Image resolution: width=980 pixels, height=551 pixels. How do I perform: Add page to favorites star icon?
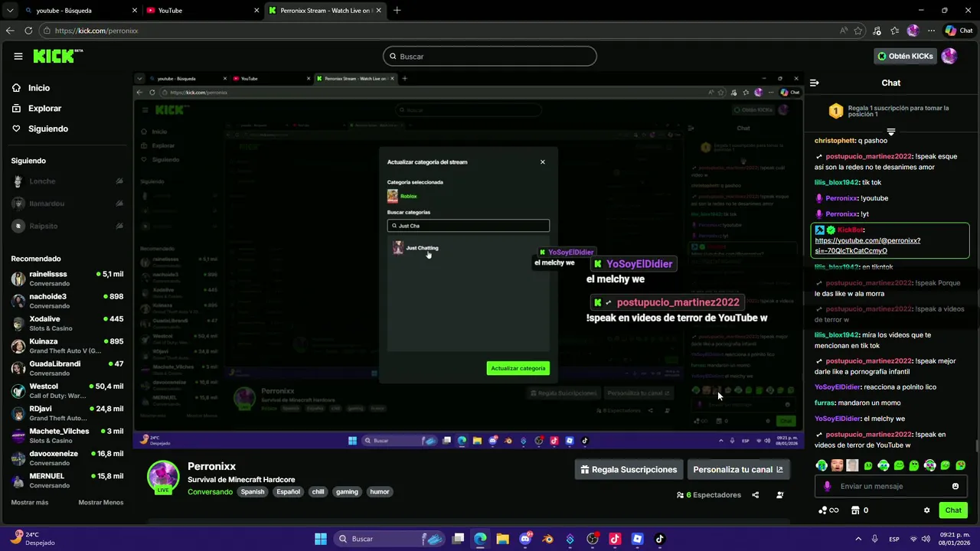pos(858,31)
